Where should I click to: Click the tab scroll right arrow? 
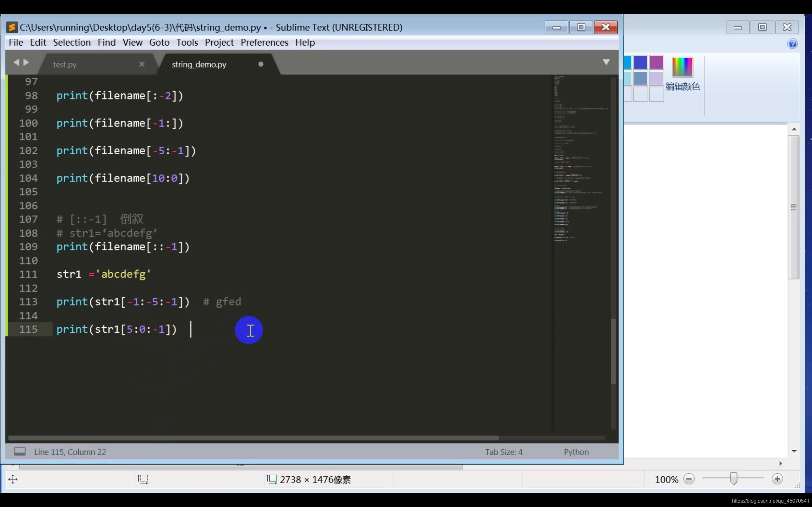point(26,62)
